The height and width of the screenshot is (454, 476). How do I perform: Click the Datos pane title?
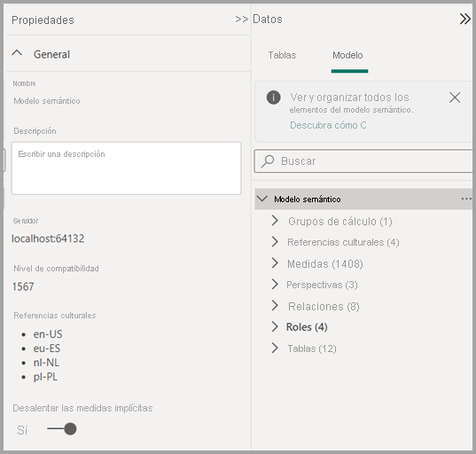pyautogui.click(x=268, y=20)
